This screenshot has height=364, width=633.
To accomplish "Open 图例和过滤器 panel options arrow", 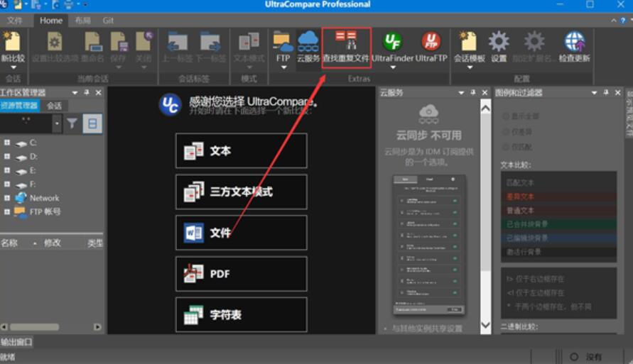I will coord(594,93).
